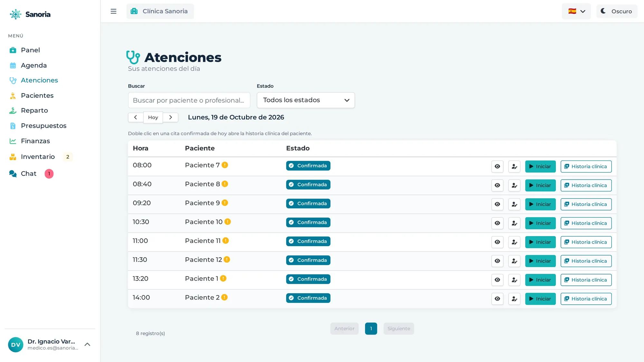Click the search patient input field
Image resolution: width=644 pixels, height=362 pixels.
pos(189,100)
